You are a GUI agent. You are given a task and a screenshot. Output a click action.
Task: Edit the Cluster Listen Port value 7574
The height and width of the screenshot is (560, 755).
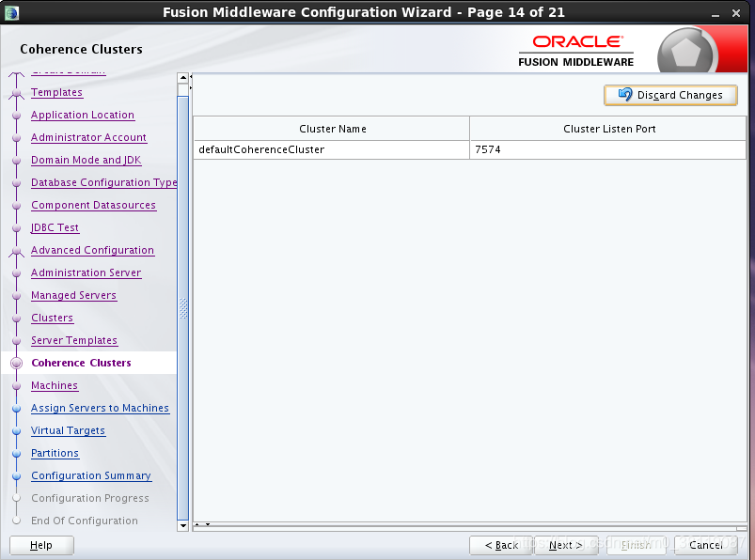click(x=607, y=149)
